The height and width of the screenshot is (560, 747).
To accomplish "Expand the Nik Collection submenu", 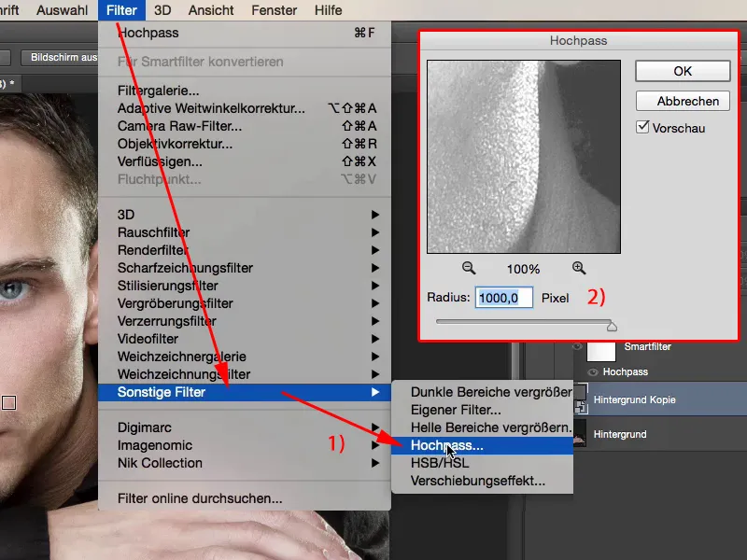I will [x=245, y=463].
